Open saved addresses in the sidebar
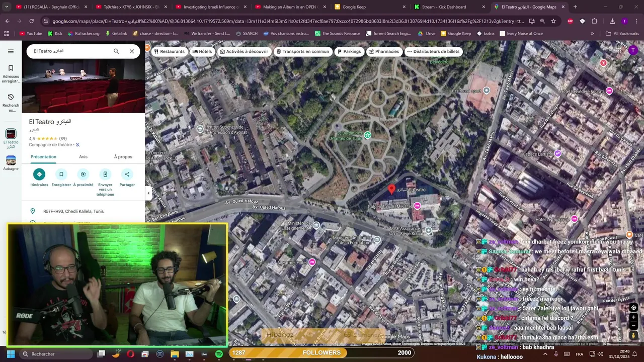 coord(11,73)
